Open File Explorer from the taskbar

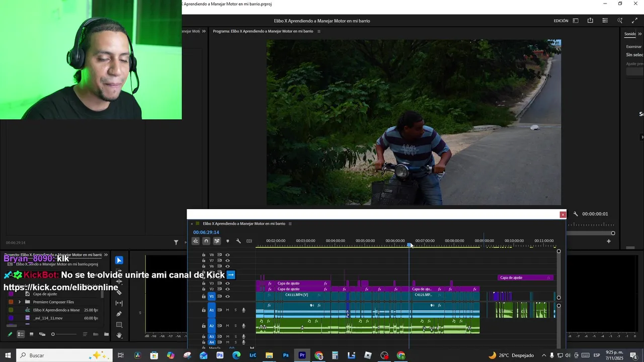pos(269,355)
